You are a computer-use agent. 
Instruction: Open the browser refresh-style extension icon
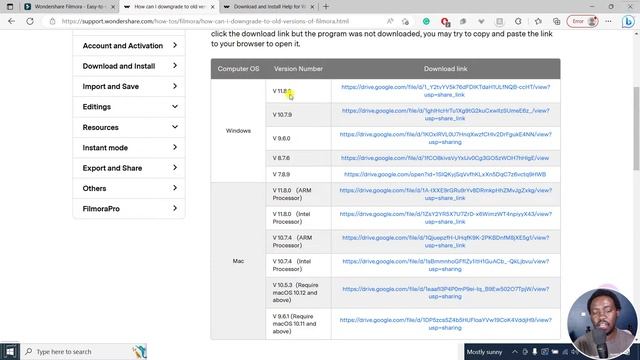(x=518, y=21)
